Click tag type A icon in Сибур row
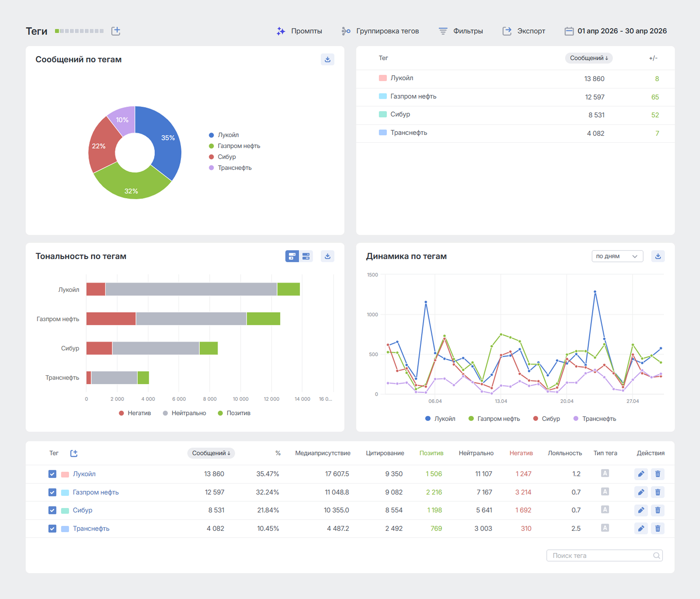The image size is (700, 599). [x=605, y=510]
